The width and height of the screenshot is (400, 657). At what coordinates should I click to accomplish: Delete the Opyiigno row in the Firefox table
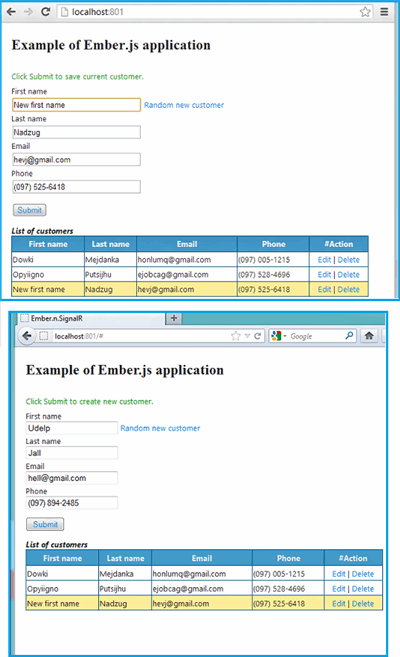point(363,589)
